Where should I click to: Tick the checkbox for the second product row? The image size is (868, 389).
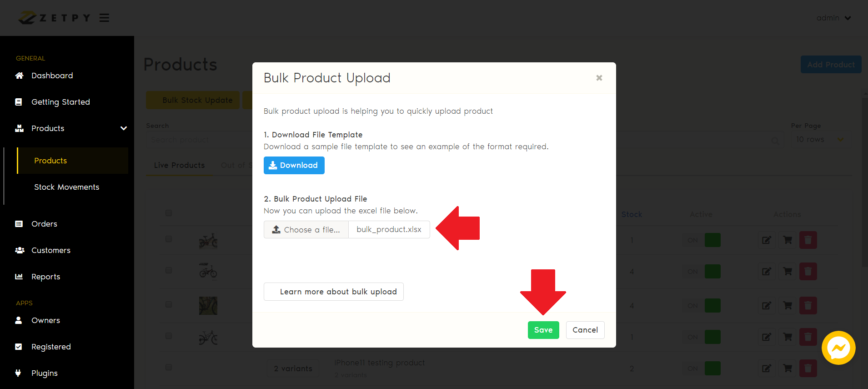coord(169,270)
